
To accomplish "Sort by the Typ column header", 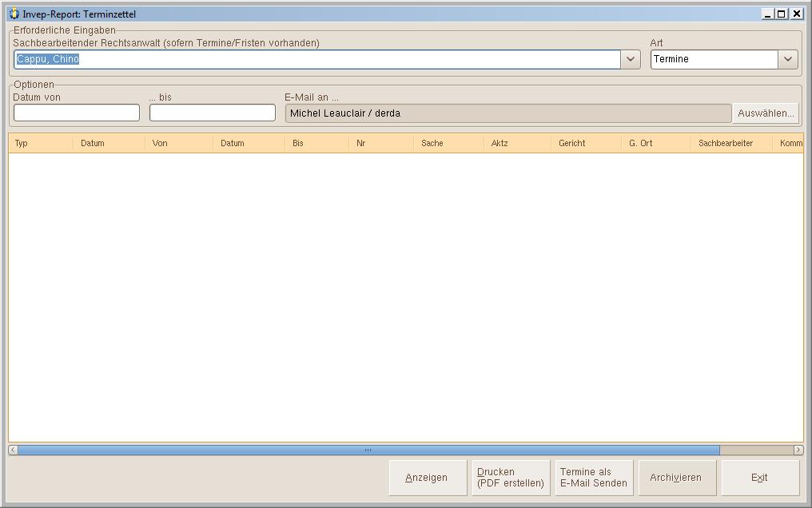I will click(x=41, y=143).
